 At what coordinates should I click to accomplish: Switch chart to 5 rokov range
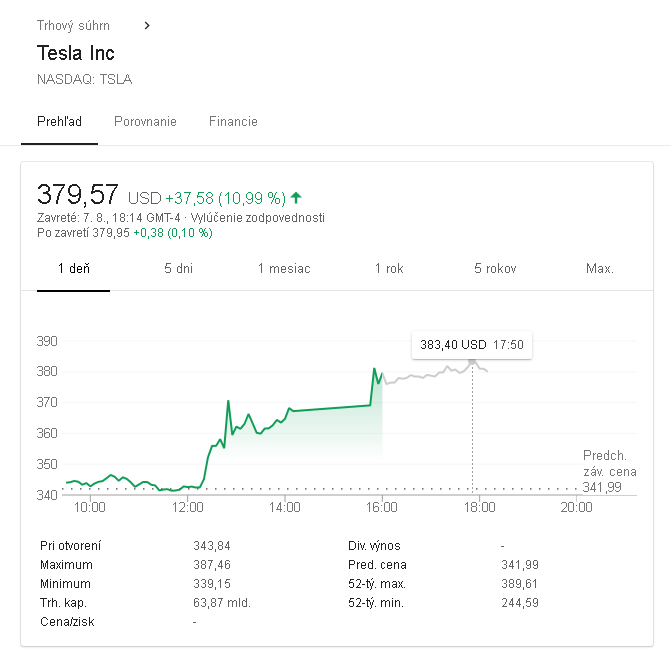(x=495, y=268)
